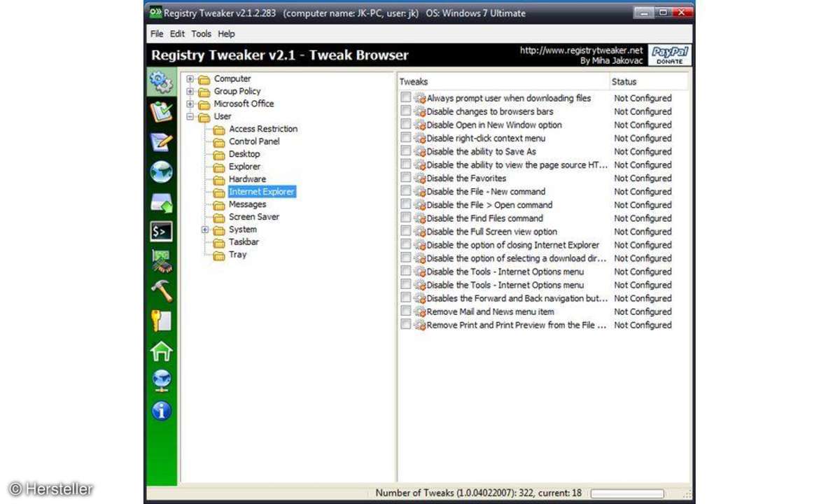The image size is (840, 504).
Task: Open the Tweak Browser gears sidebar icon
Action: (x=162, y=83)
